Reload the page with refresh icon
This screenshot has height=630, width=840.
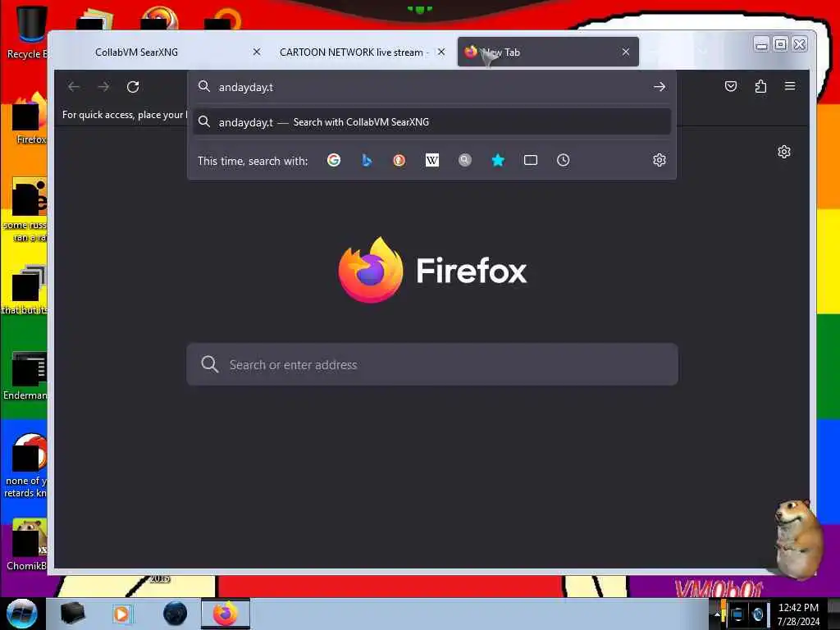(133, 87)
